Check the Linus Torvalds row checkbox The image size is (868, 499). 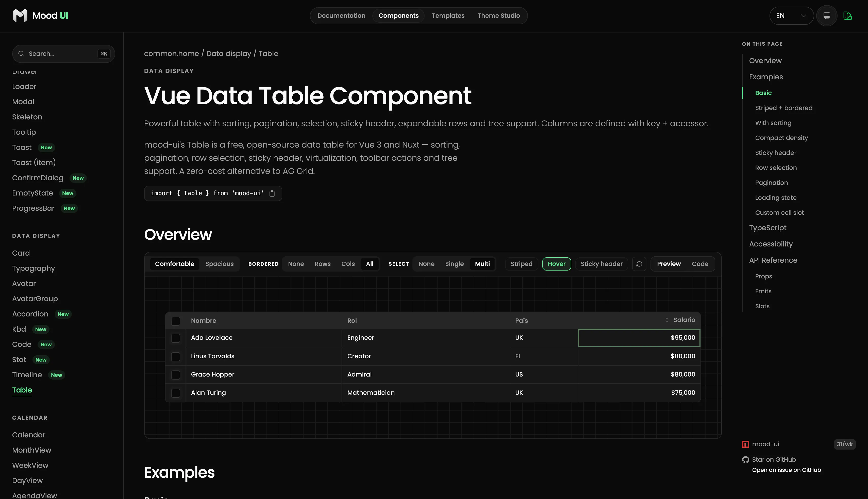(x=176, y=357)
